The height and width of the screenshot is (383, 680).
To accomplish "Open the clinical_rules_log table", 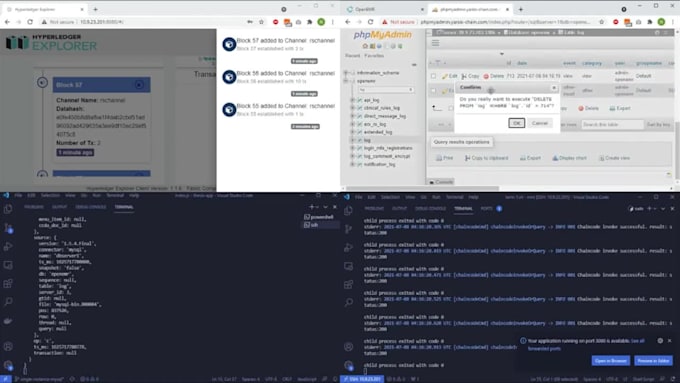I will (382, 108).
